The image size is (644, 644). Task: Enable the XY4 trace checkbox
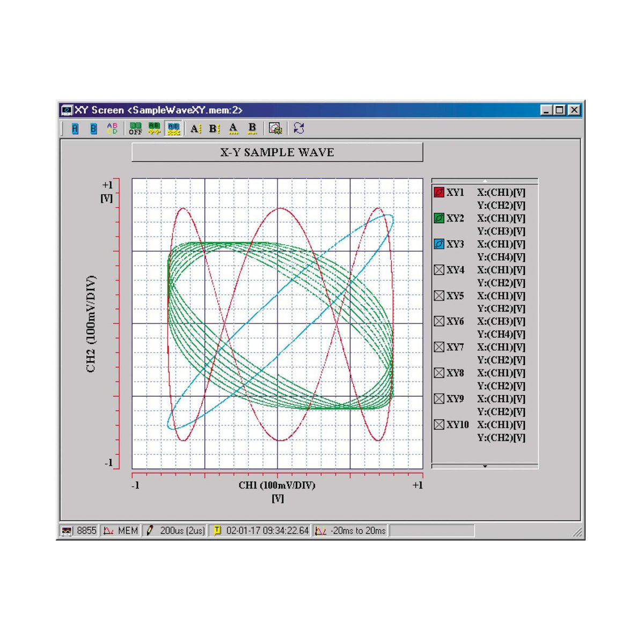coord(439,269)
